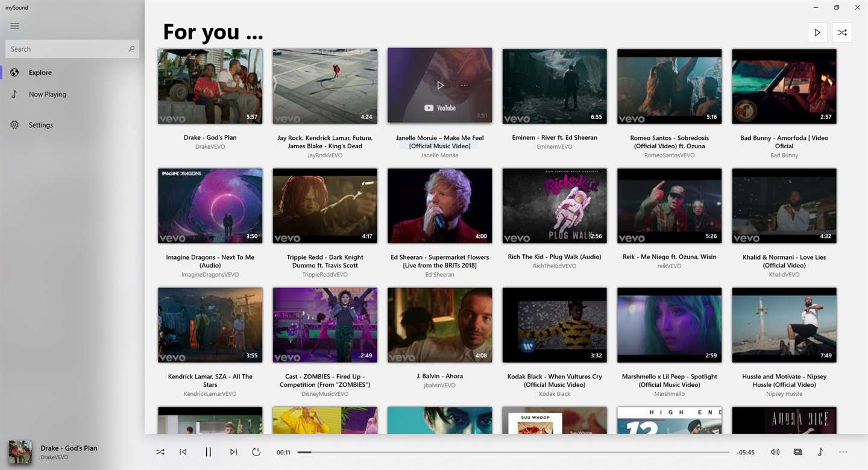The width and height of the screenshot is (868, 470).
Task: Click the remaining time -05:45 label
Action: 746,453
